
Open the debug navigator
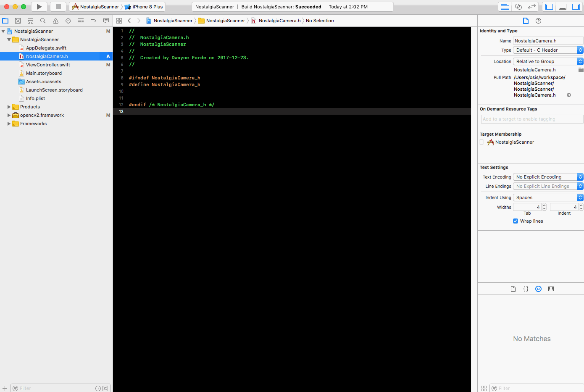[x=81, y=21]
